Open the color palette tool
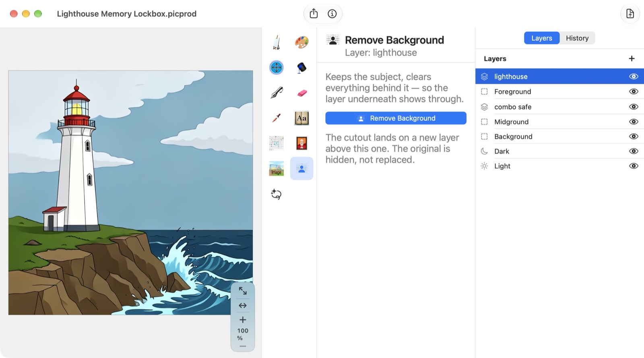The width and height of the screenshot is (644, 358). tap(301, 42)
